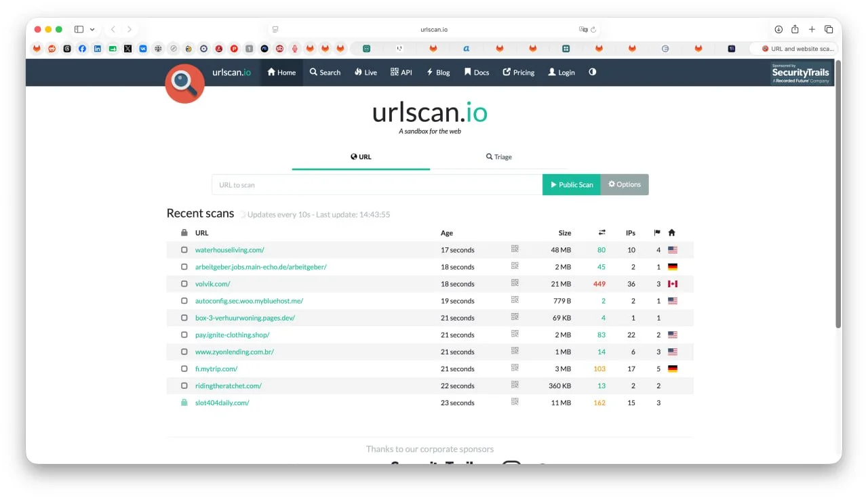Click the requests arrows column header
The height and width of the screenshot is (498, 868).
click(601, 232)
